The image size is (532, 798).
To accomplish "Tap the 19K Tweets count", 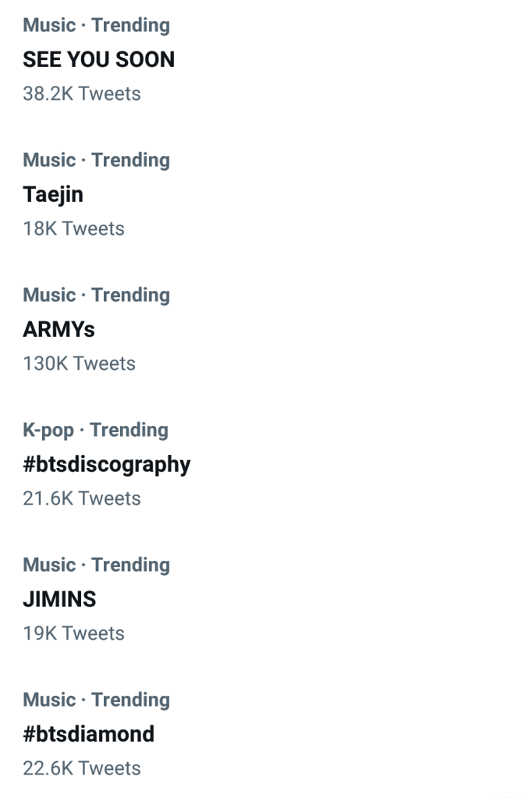I will tap(73, 633).
